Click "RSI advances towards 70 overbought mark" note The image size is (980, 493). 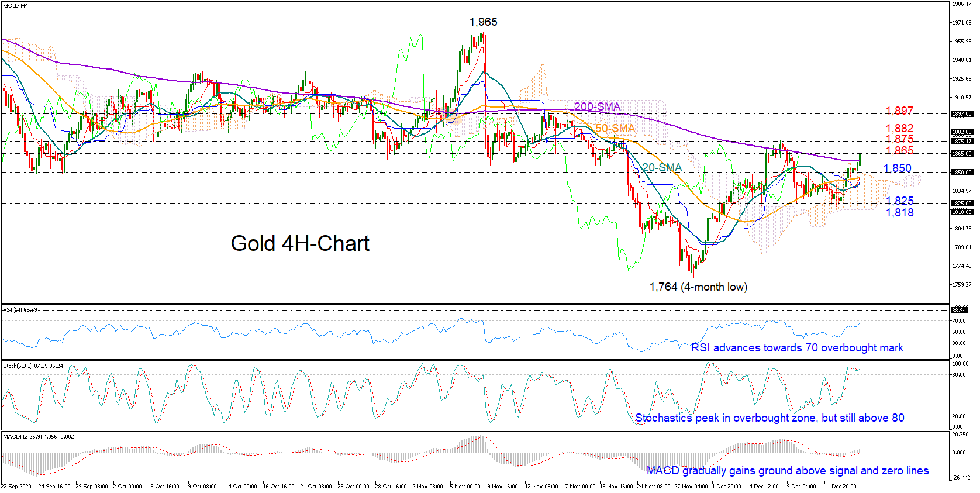797,348
